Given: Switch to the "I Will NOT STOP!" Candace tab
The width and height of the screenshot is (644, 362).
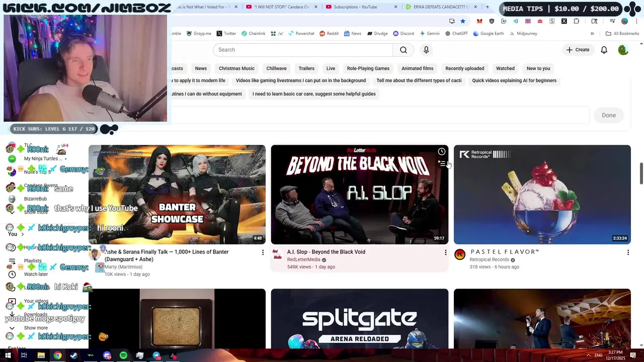Looking at the screenshot, I should 282,7.
